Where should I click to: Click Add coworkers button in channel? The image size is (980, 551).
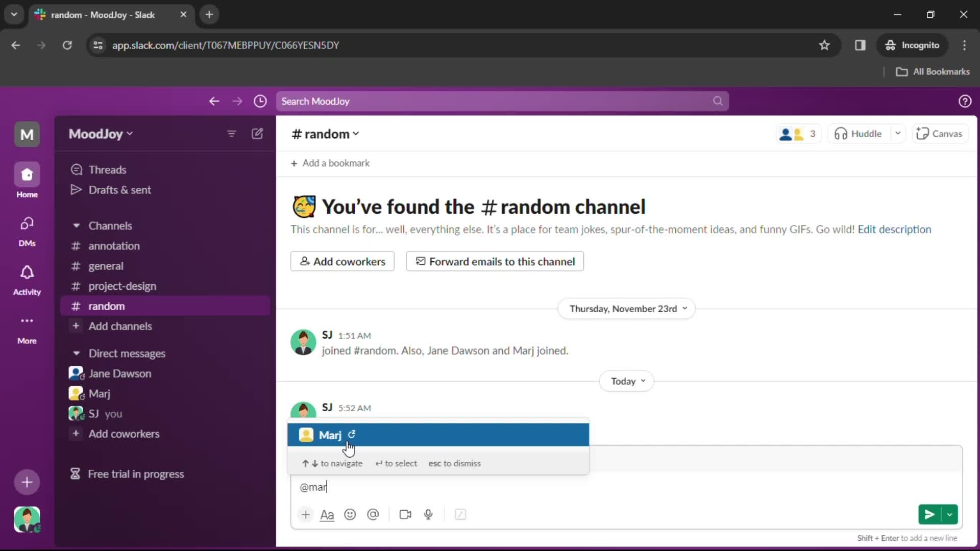pyautogui.click(x=342, y=262)
